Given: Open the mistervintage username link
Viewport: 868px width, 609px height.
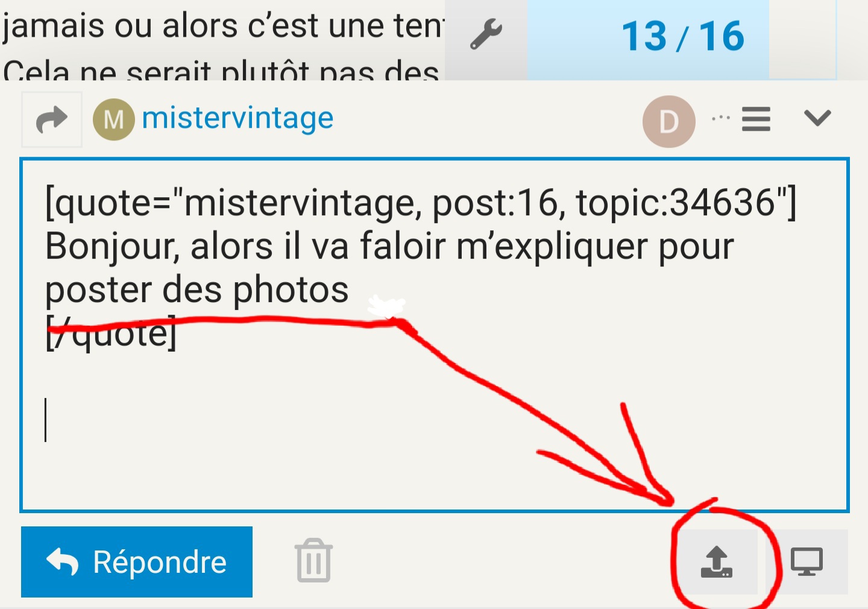Looking at the screenshot, I should click(x=237, y=118).
